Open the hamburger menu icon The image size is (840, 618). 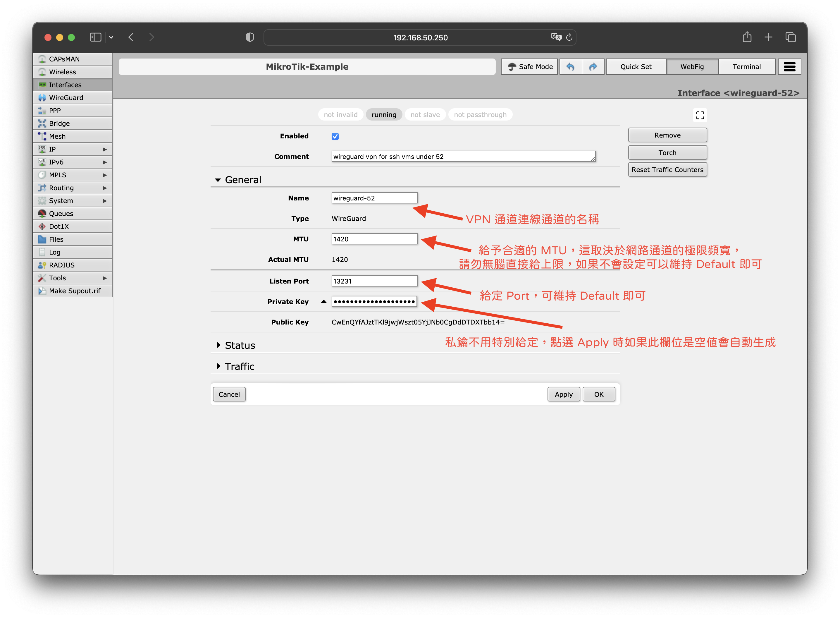(x=789, y=67)
